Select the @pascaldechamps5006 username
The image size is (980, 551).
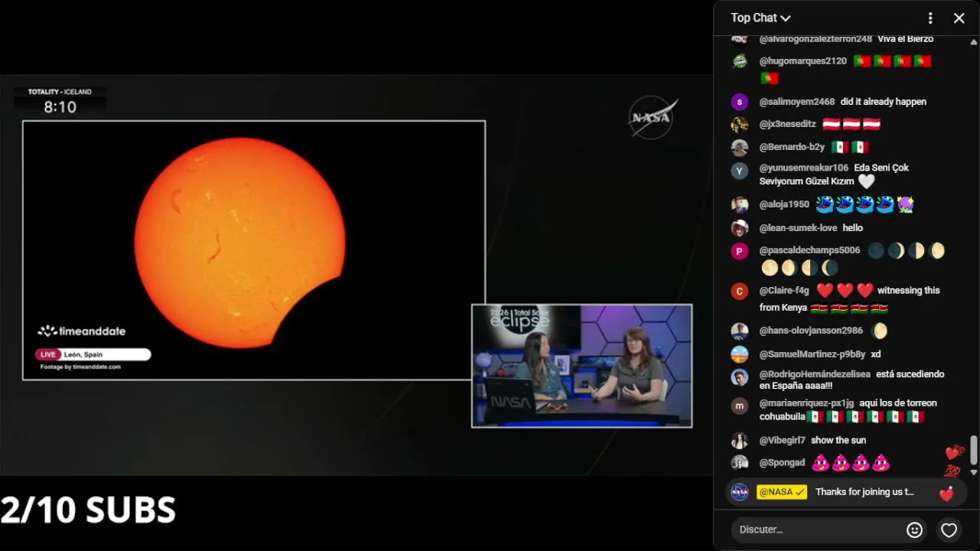tap(810, 250)
